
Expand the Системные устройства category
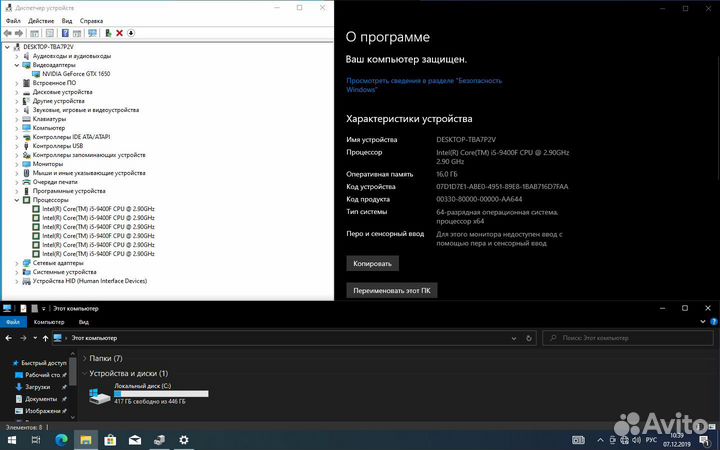(x=17, y=272)
